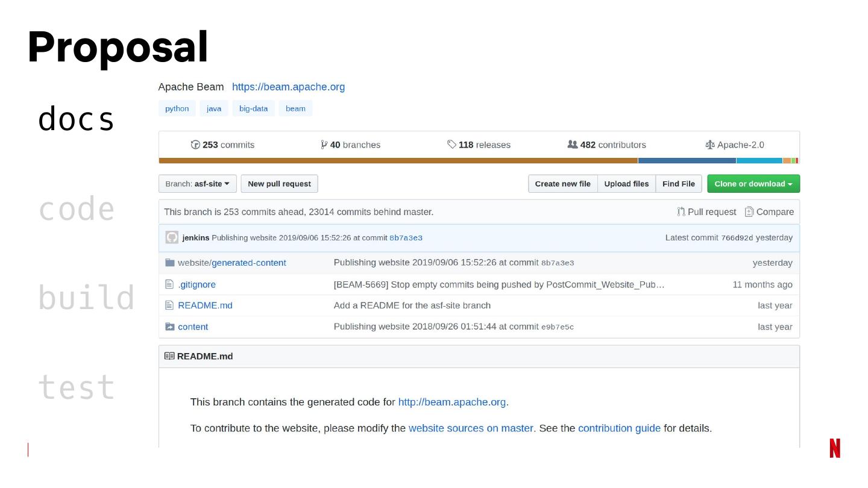This screenshot has height=488, width=868.
Task: Click the Create new file button
Action: click(x=563, y=184)
